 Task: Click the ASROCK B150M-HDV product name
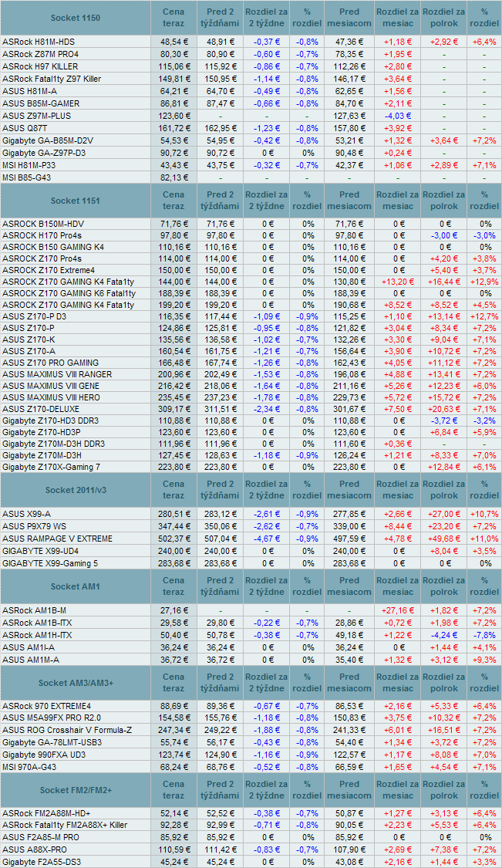point(43,224)
